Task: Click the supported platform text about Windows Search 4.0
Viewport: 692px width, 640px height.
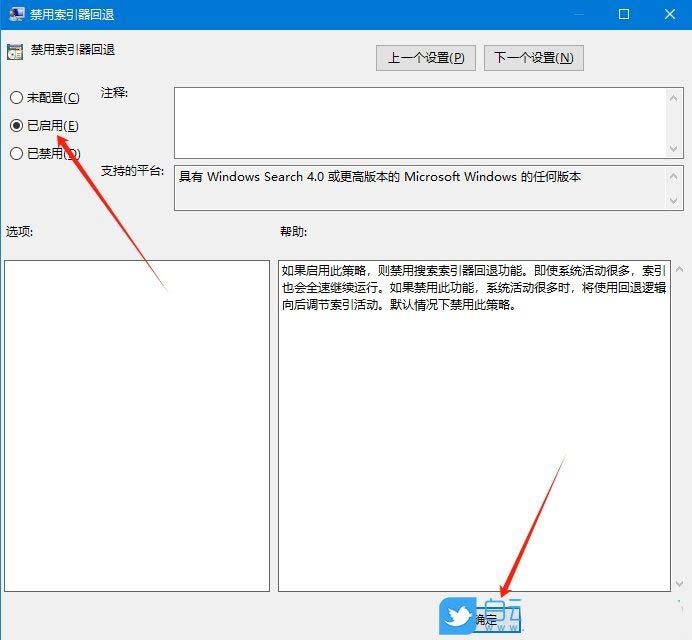Action: [380, 177]
